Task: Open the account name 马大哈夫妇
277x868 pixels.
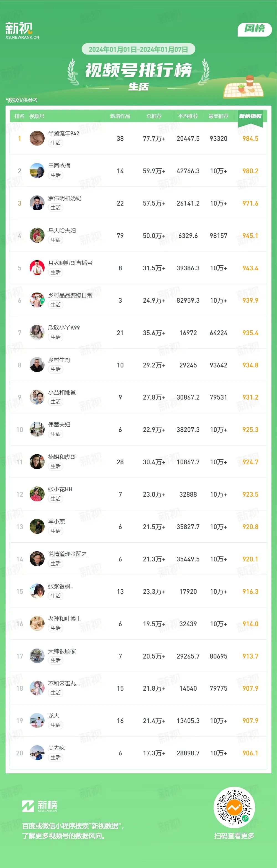Action: [x=62, y=230]
